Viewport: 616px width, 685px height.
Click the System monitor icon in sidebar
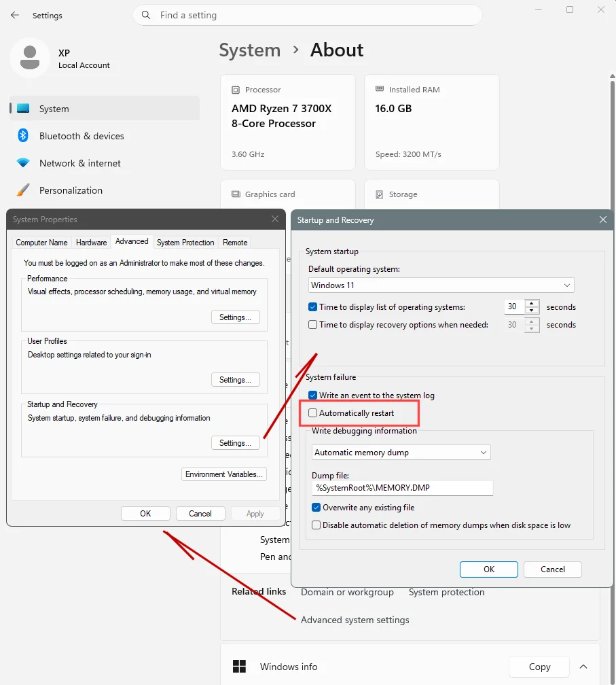point(23,108)
